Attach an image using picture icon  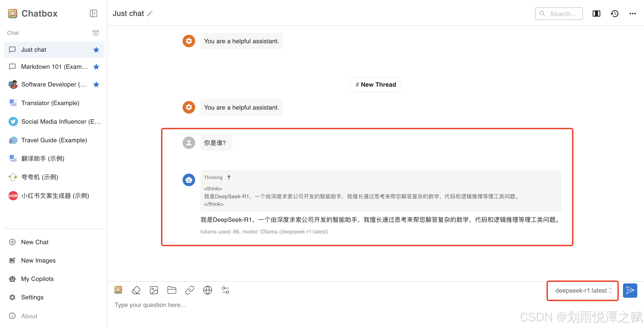click(154, 290)
